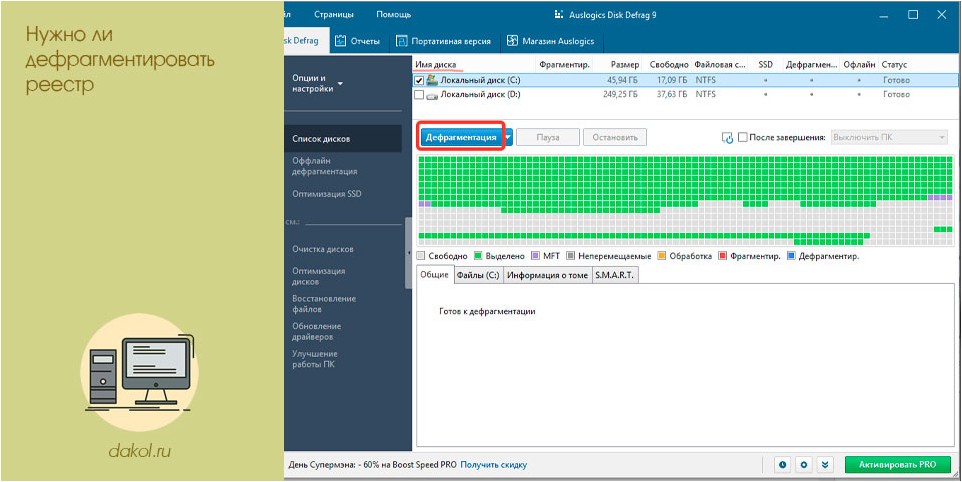
Task: Sort by 'Фрагментир.' column header
Action: pyautogui.click(x=564, y=64)
